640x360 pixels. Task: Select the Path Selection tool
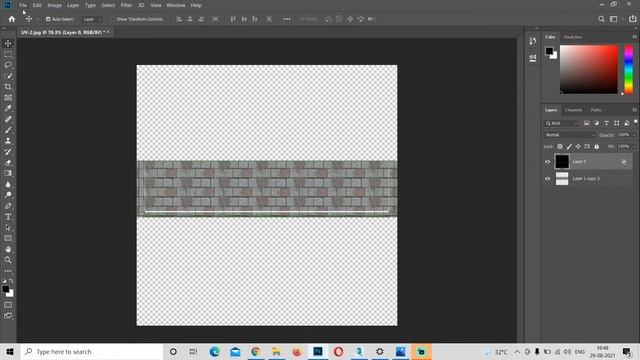pyautogui.click(x=8, y=227)
